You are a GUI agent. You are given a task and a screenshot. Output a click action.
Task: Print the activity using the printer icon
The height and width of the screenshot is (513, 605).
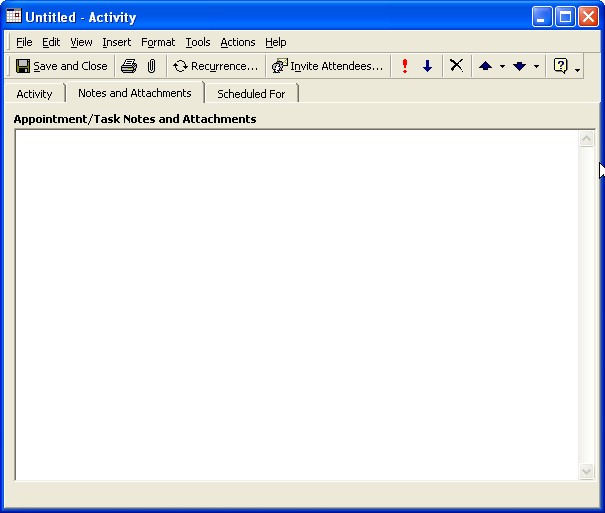pos(129,66)
